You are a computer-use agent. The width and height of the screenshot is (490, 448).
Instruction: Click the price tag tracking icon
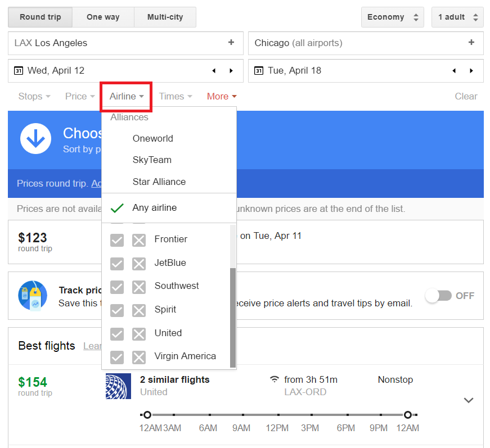click(x=33, y=295)
